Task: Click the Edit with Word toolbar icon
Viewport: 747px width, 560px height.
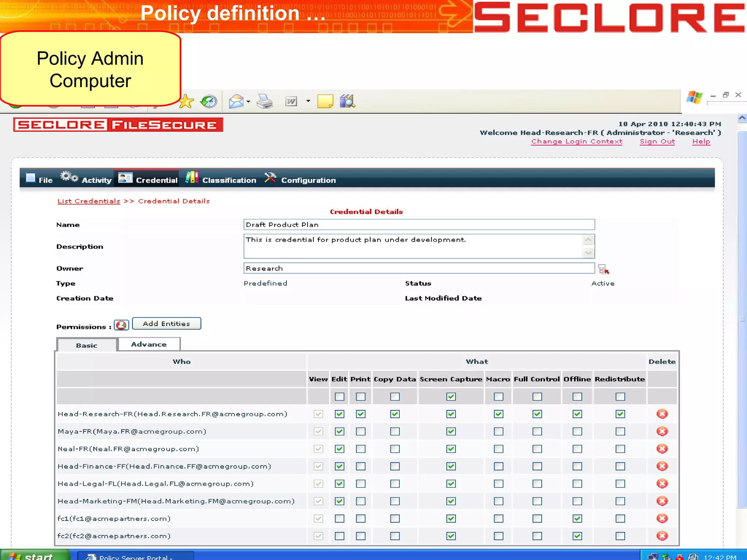Action: [x=291, y=101]
